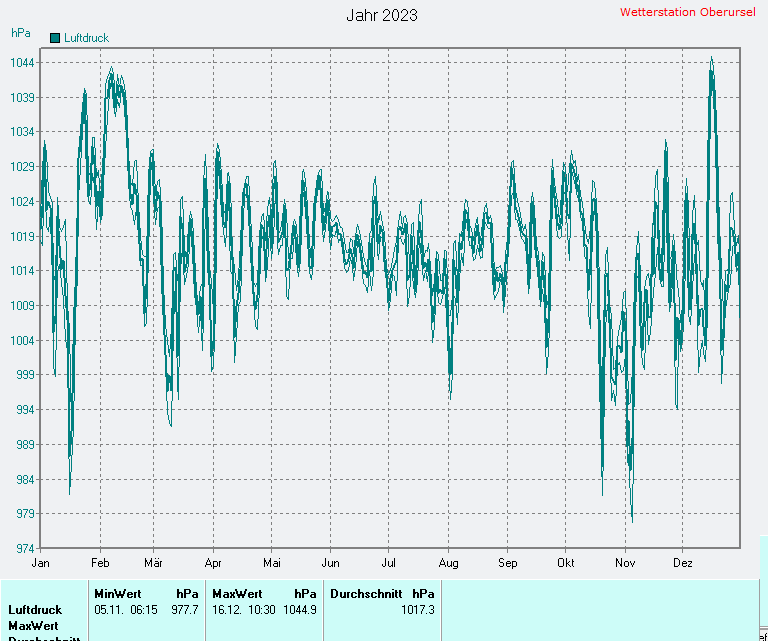Screen dimensions: 768x641
Task: Click the 994 y-axis value
Action: pos(25,409)
